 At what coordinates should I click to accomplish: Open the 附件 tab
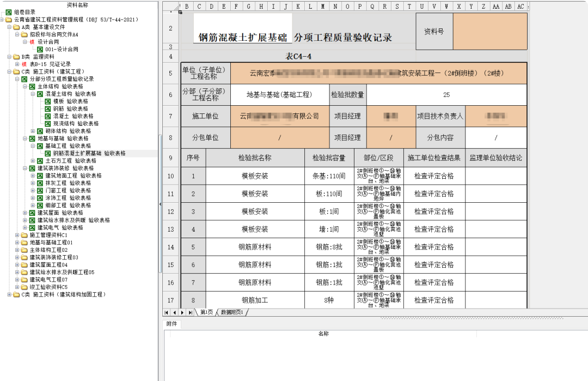point(171,324)
